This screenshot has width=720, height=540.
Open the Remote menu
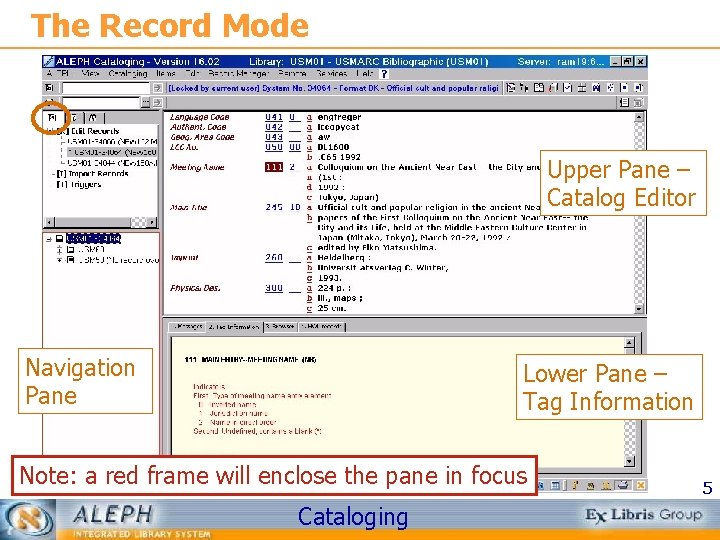coord(292,73)
